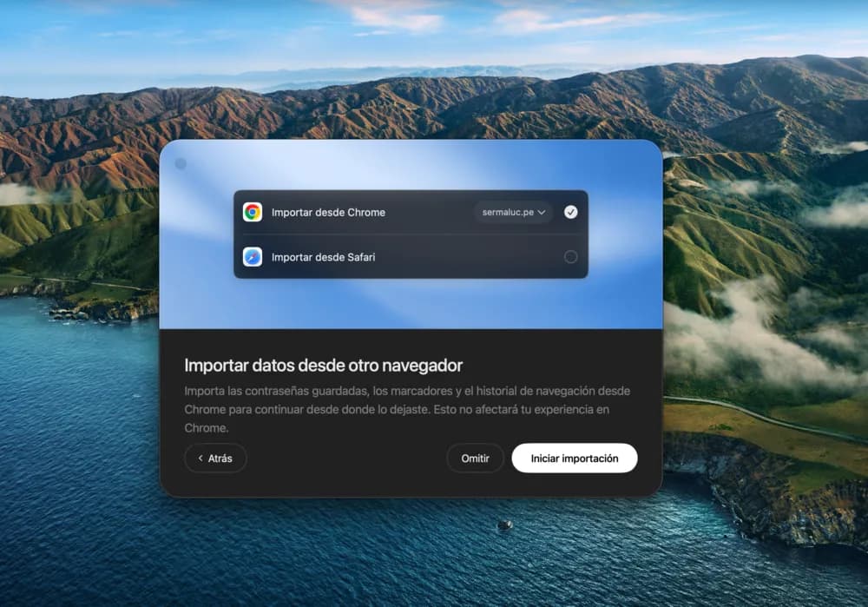Click the Safari compass icon
This screenshot has height=607, width=868.
(253, 257)
